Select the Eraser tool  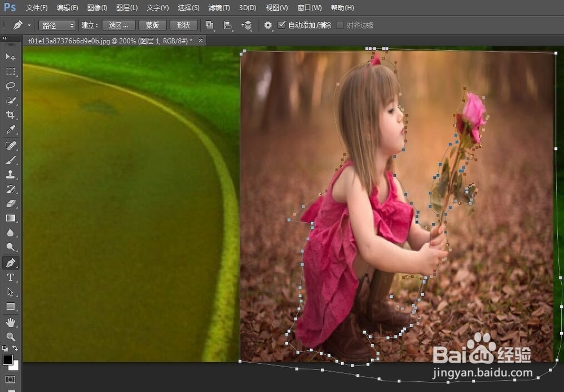coord(10,204)
